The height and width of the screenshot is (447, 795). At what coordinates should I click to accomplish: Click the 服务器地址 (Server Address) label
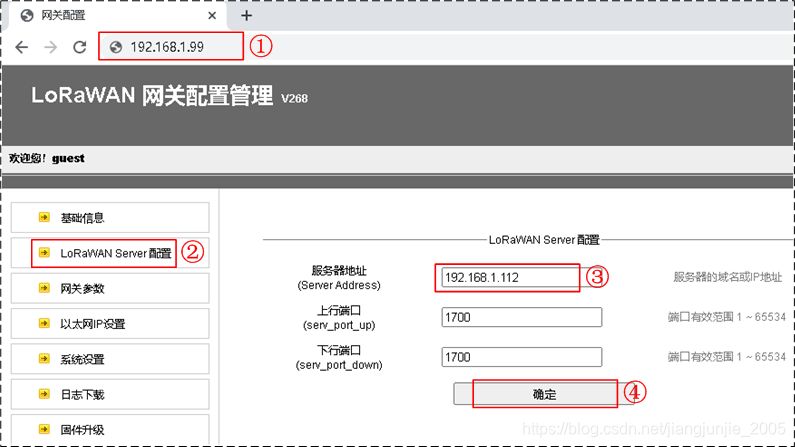tap(339, 278)
